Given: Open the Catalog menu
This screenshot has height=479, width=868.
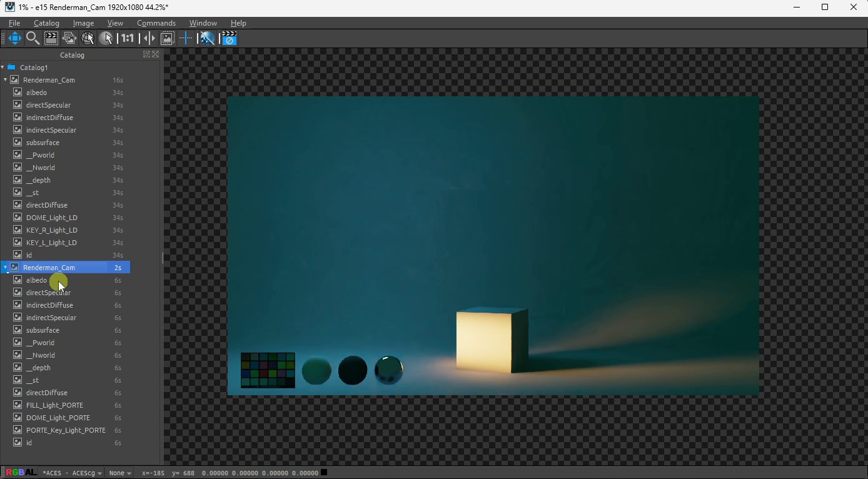Looking at the screenshot, I should tap(46, 23).
